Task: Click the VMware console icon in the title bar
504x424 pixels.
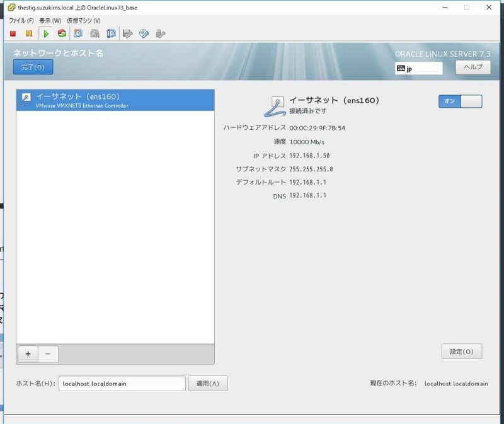Action: click(x=11, y=8)
